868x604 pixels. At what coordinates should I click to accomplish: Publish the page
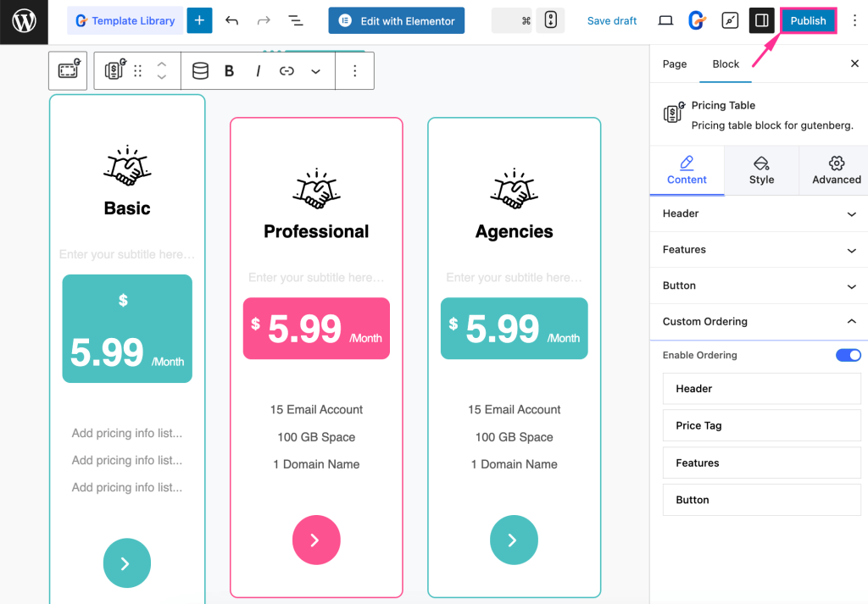808,21
